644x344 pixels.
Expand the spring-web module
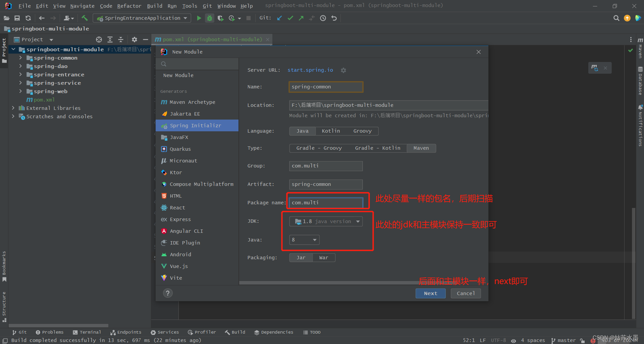pyautogui.click(x=20, y=91)
